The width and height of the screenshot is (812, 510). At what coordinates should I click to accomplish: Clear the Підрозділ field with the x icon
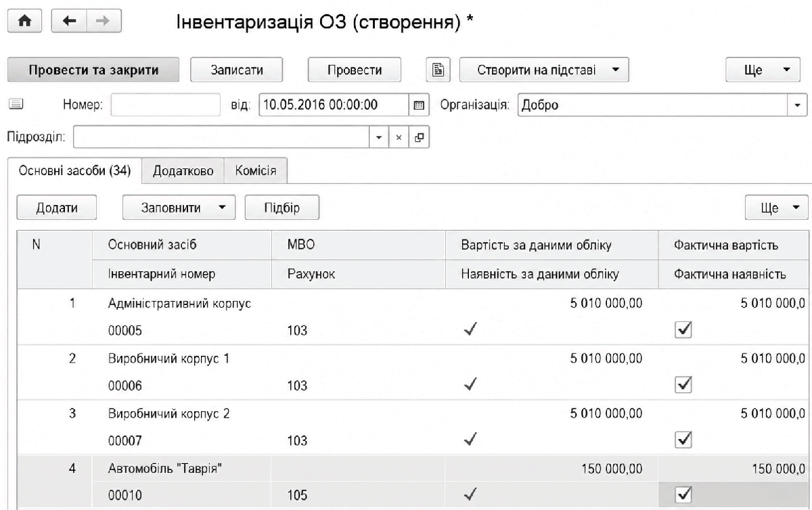point(399,137)
